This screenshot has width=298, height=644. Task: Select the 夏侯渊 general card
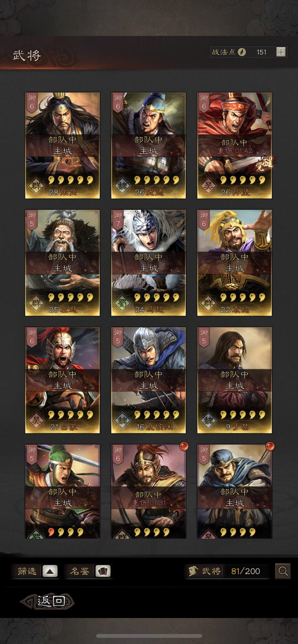pos(149,380)
